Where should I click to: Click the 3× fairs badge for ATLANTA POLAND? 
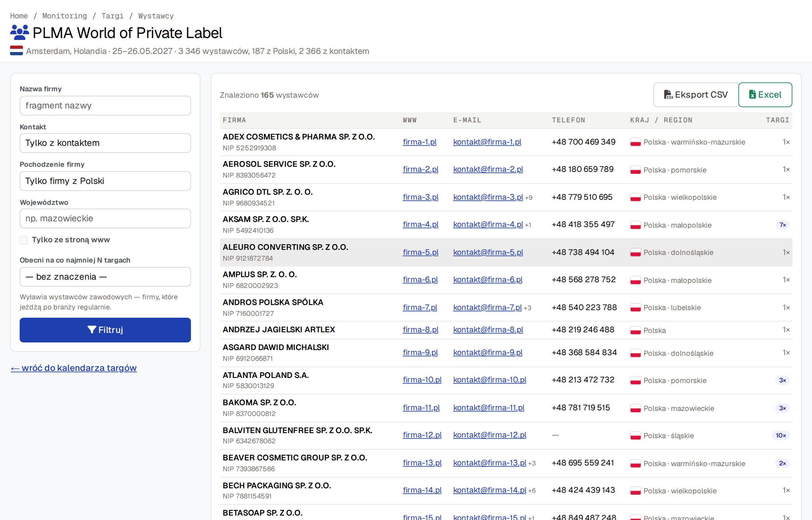coord(782,380)
